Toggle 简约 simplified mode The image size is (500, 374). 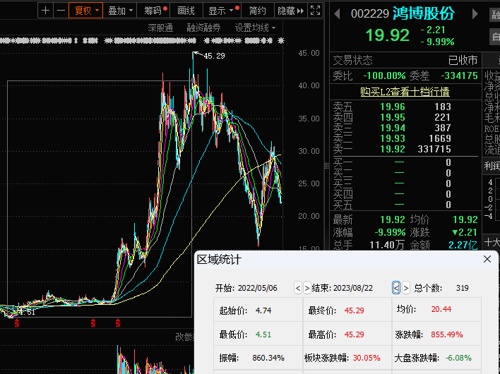point(257,11)
